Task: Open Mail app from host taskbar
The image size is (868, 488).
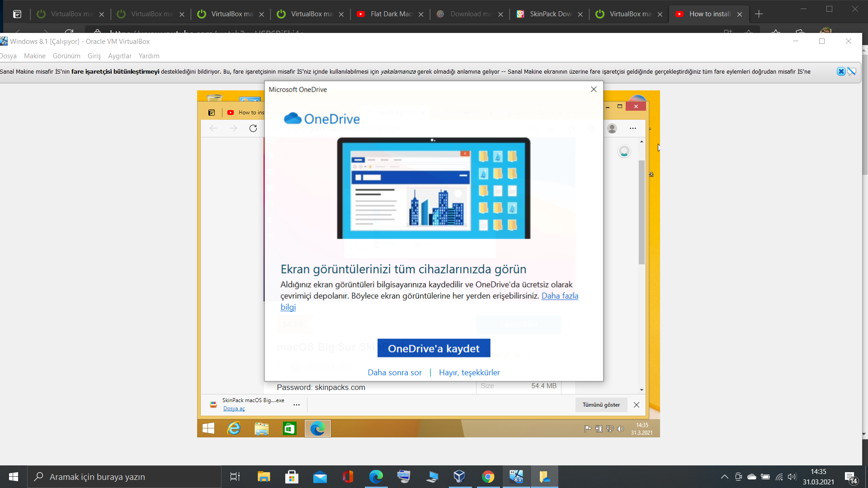Action: coord(320,477)
